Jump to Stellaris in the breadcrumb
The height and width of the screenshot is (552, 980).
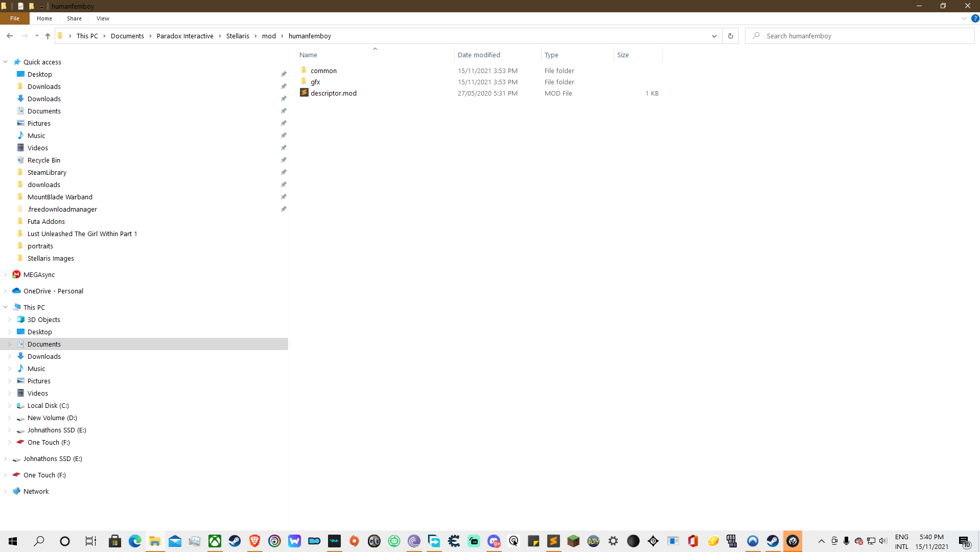(238, 36)
